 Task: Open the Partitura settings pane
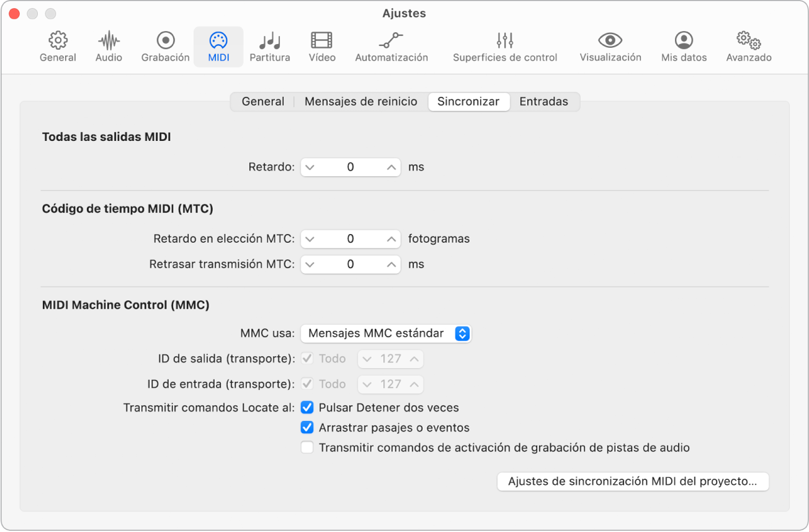click(x=269, y=47)
